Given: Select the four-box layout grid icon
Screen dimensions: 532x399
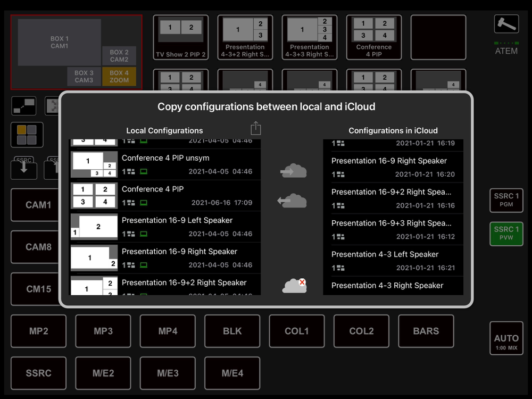Looking at the screenshot, I should pyautogui.click(x=27, y=135).
